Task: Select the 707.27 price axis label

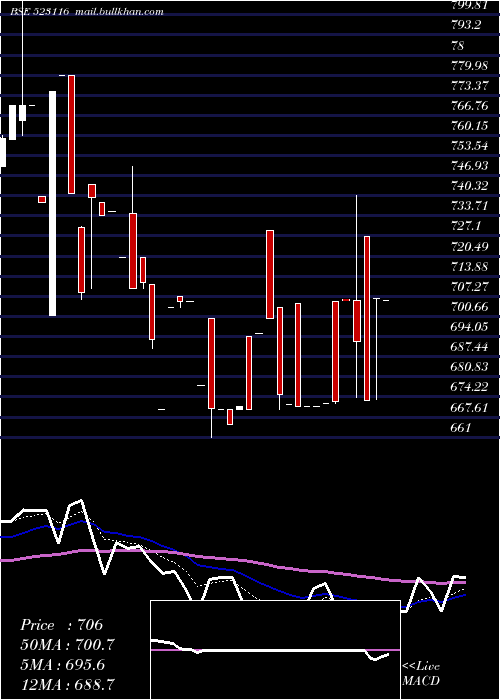Action: click(469, 287)
